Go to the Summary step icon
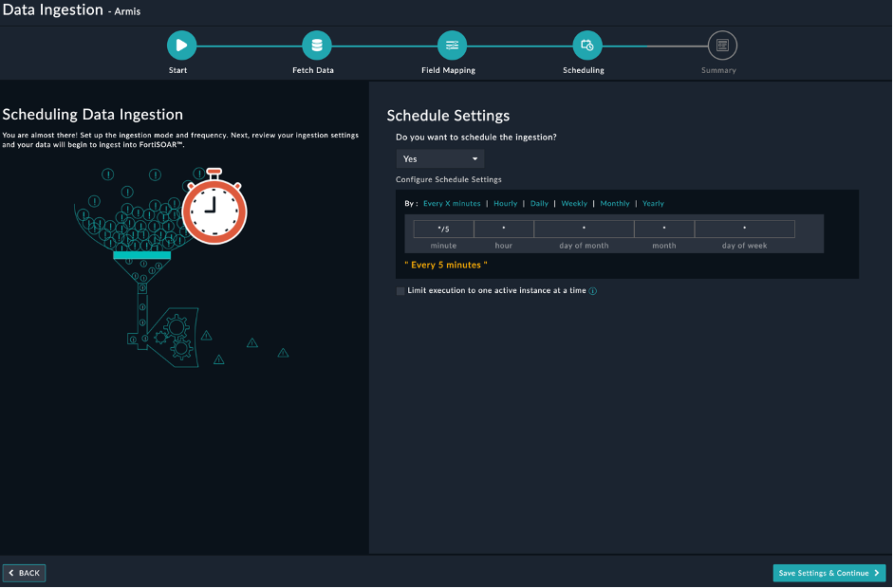 [722, 45]
